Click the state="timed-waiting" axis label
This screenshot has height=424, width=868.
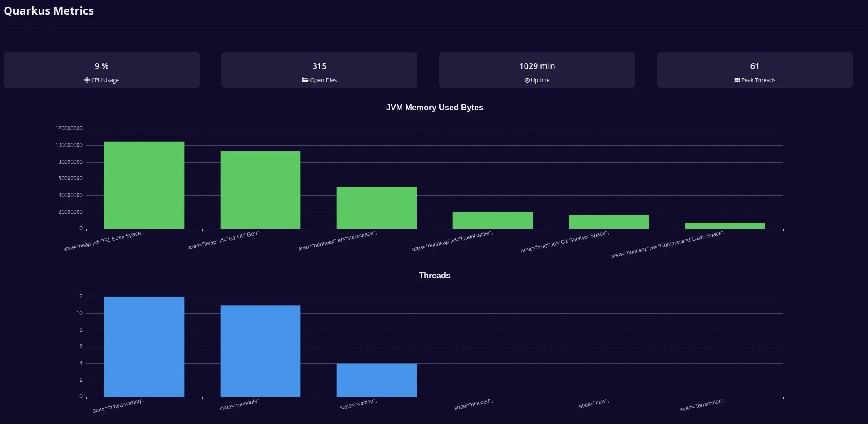(x=118, y=406)
